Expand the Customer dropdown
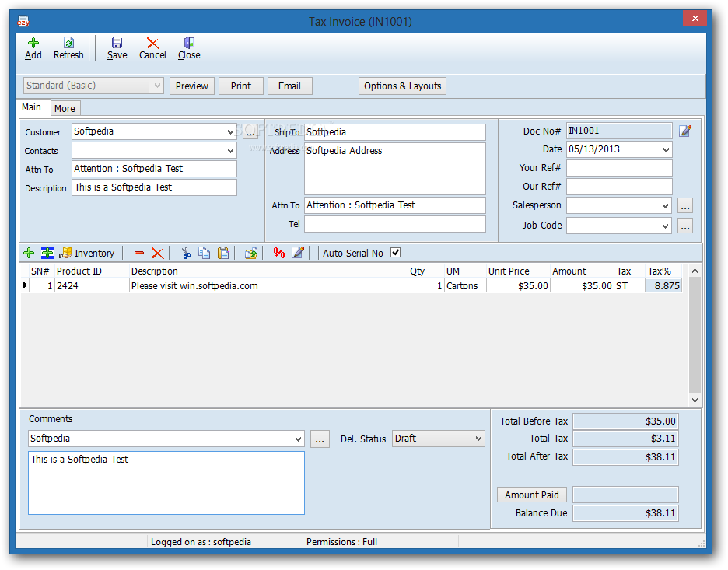This screenshot has height=570, width=728. pyautogui.click(x=230, y=132)
